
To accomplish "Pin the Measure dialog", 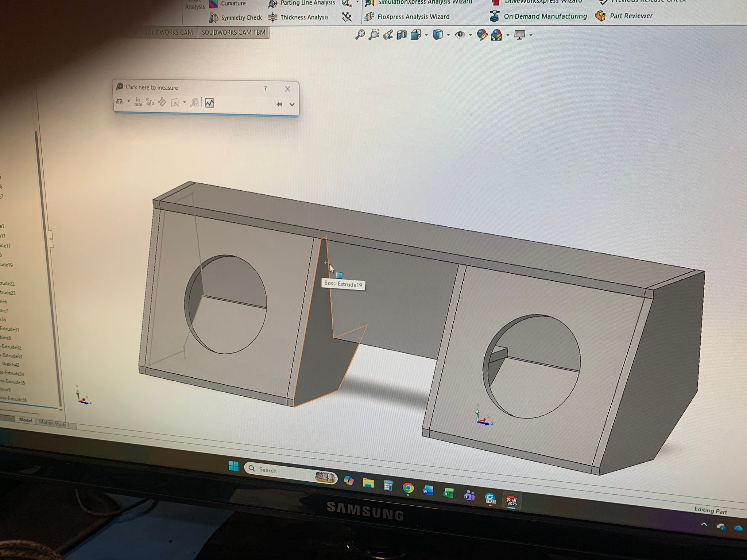I will click(279, 104).
